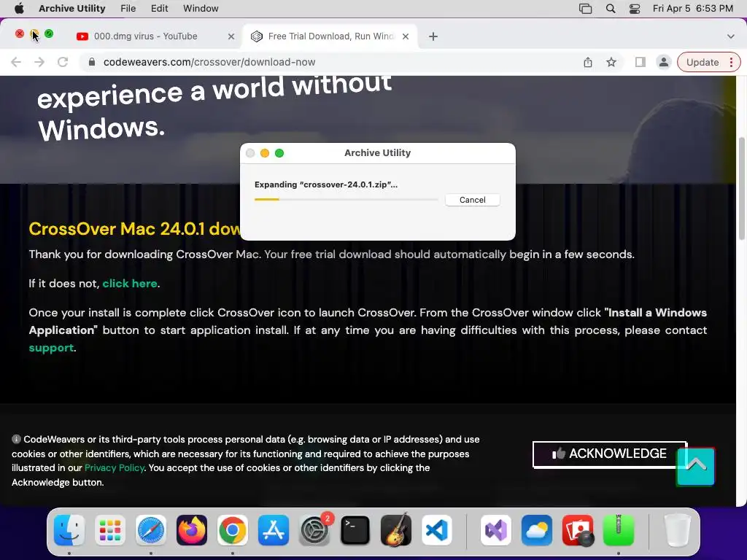
Task: Go forward in Chrome
Action: (39, 62)
